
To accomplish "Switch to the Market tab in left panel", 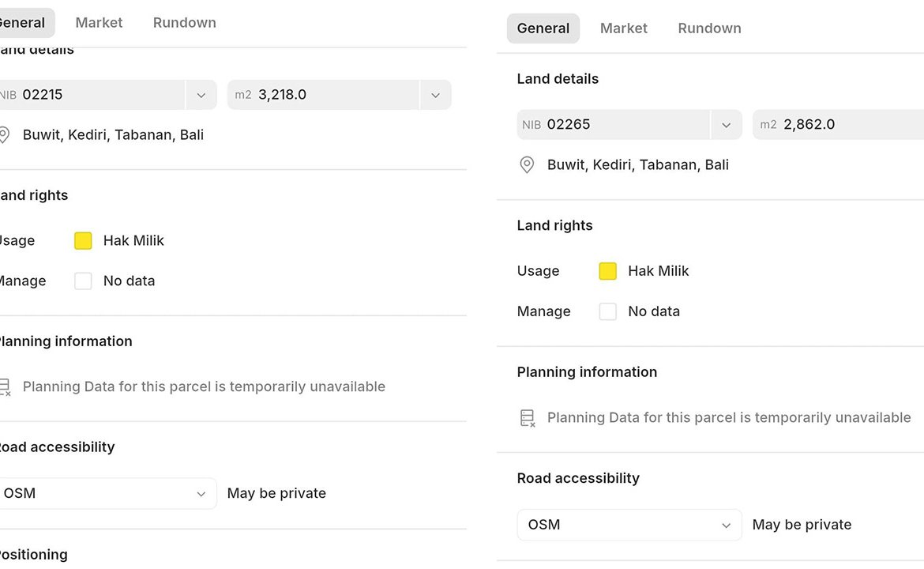I will 99,23.
